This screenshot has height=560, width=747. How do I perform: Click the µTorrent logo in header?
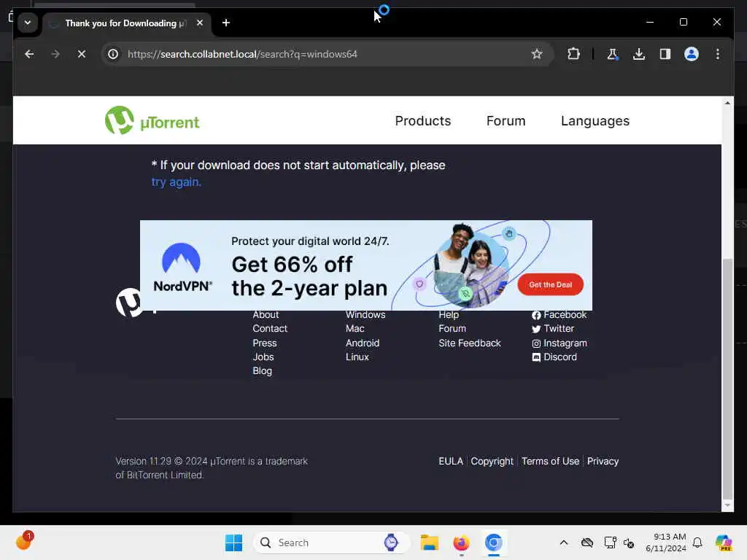(152, 120)
